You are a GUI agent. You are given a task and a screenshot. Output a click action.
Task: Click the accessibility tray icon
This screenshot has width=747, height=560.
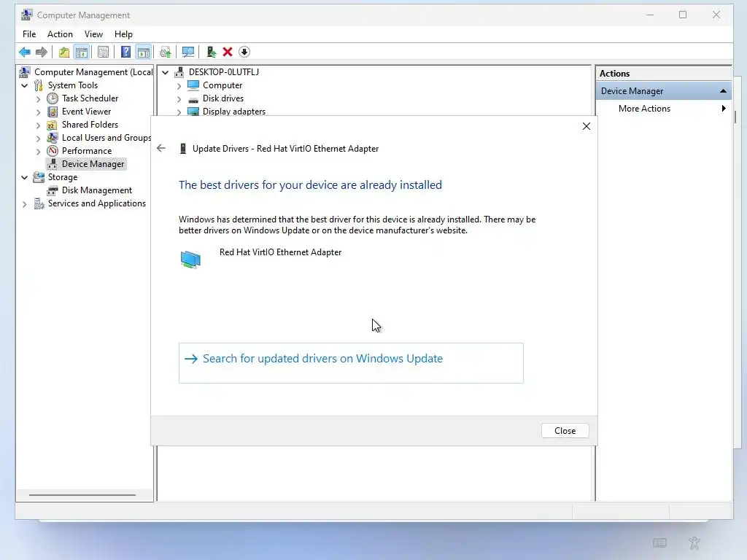pos(694,542)
